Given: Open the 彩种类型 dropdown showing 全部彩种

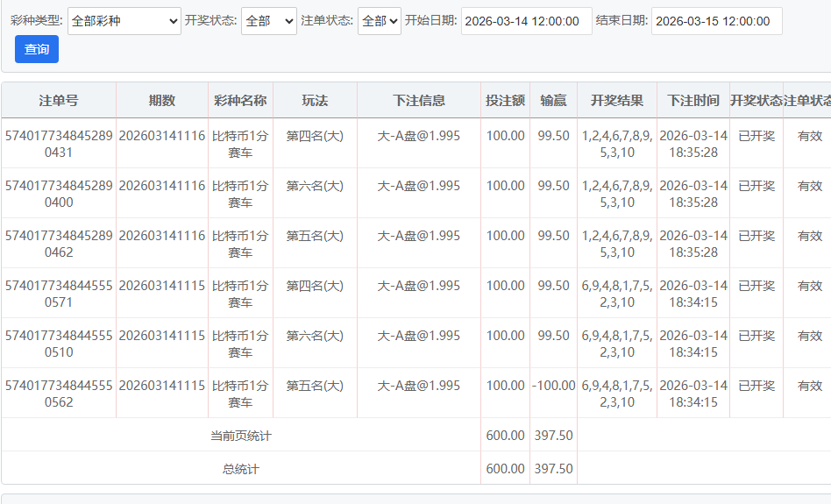Looking at the screenshot, I should (x=124, y=21).
